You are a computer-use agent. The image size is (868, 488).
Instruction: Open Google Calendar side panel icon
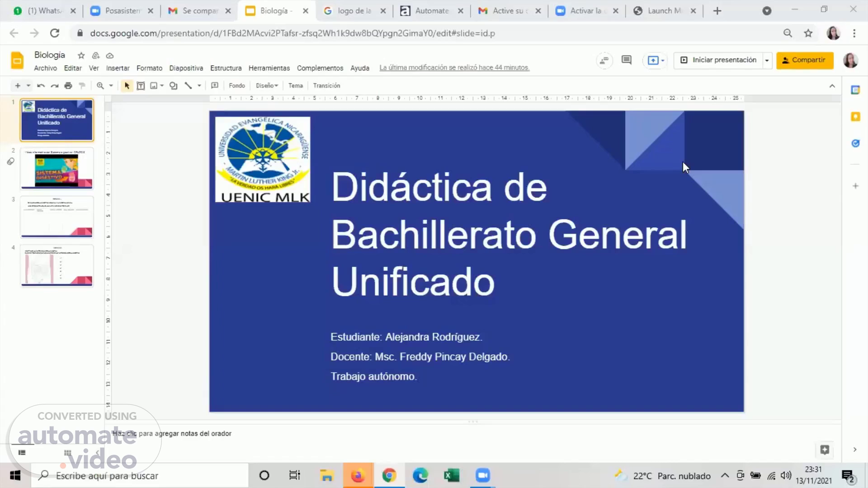coord(855,90)
